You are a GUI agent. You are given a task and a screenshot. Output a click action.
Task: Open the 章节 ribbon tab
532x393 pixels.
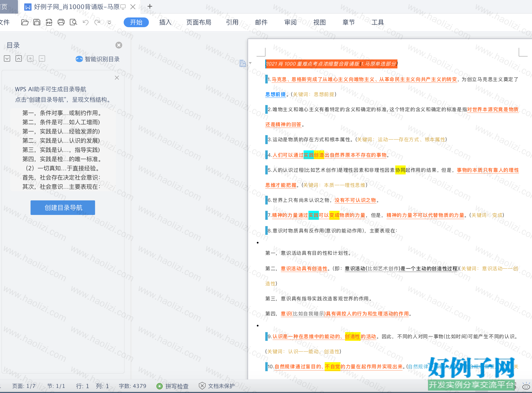coord(349,22)
